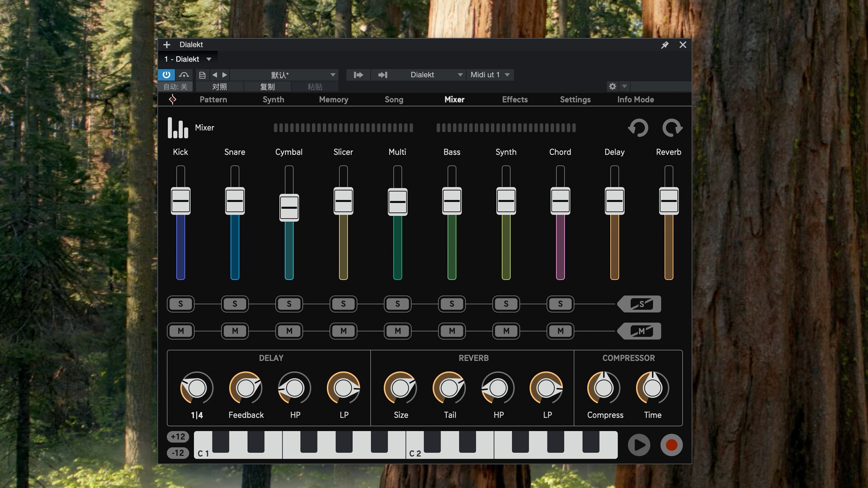Click the Reverb channel fader handle
This screenshot has height=488, width=868.
(669, 201)
